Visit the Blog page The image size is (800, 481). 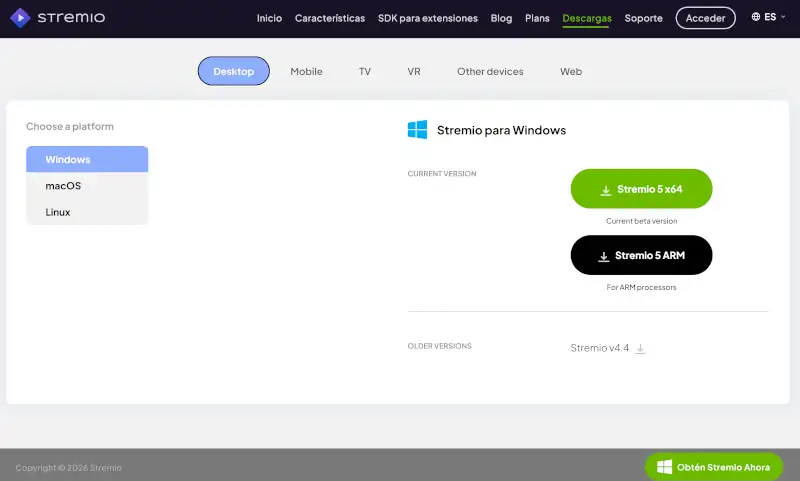click(x=501, y=18)
